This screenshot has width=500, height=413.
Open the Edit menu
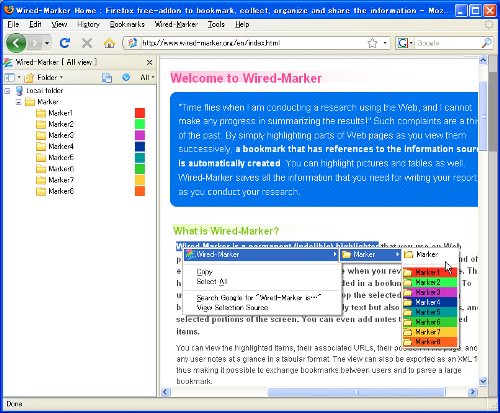(35, 24)
